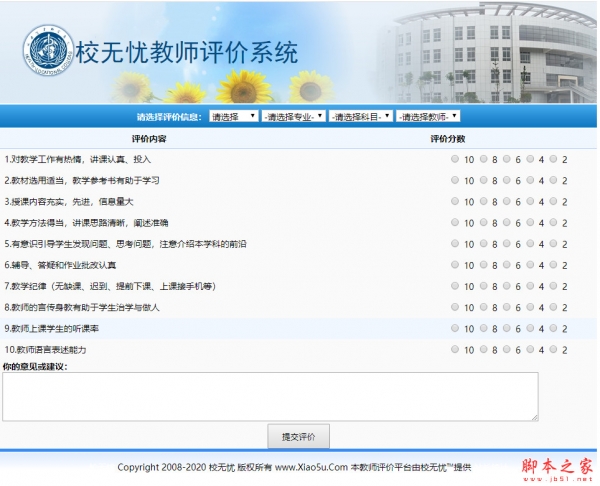This screenshot has height=486, width=600.
Task: Select score 4 for question 7
Action: coord(530,286)
